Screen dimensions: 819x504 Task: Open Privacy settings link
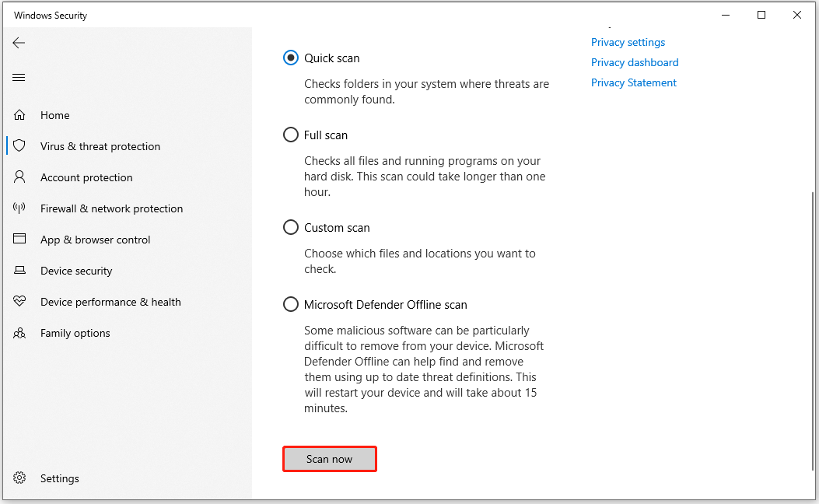click(628, 42)
